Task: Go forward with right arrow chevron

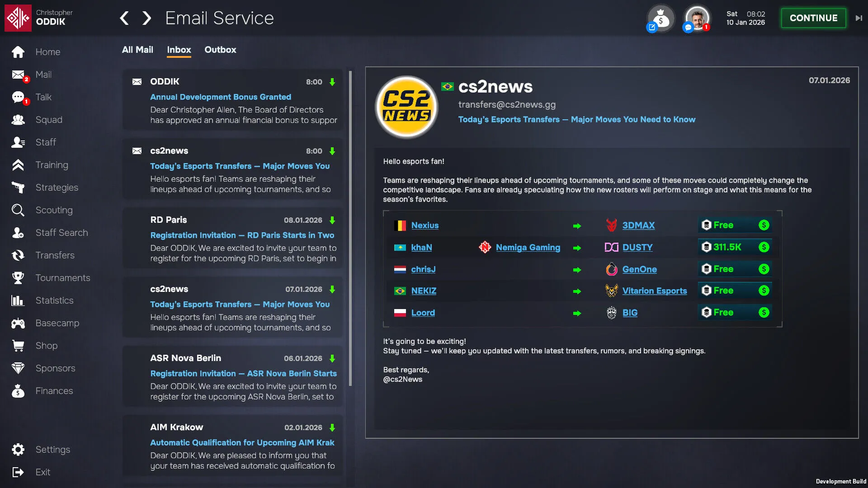Action: point(146,18)
